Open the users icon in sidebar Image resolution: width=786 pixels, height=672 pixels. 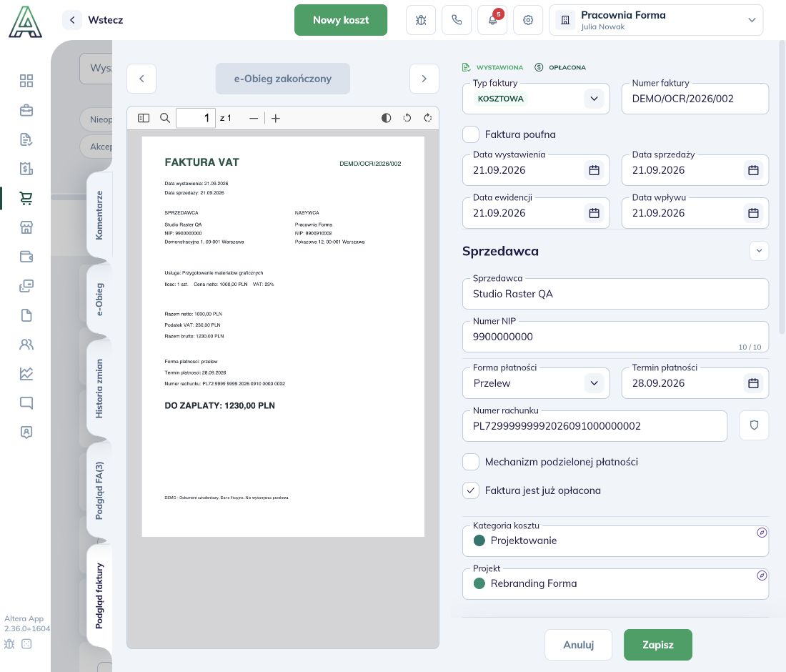pyautogui.click(x=26, y=345)
